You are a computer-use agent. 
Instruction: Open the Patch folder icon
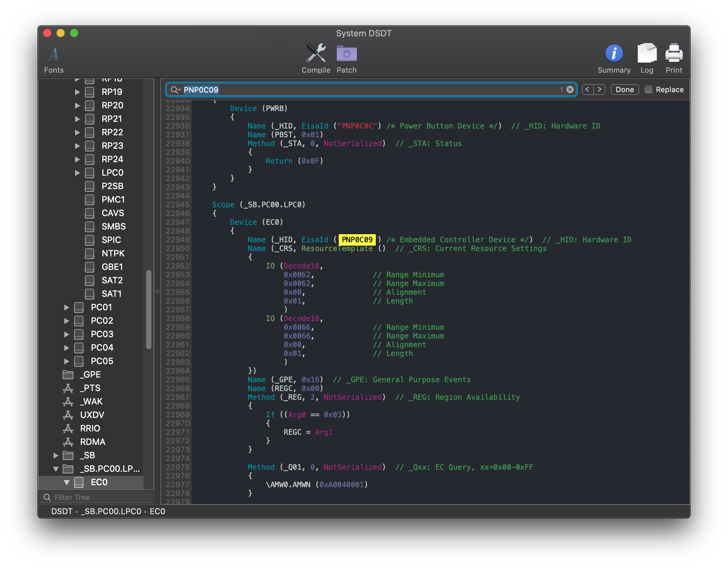tap(346, 54)
